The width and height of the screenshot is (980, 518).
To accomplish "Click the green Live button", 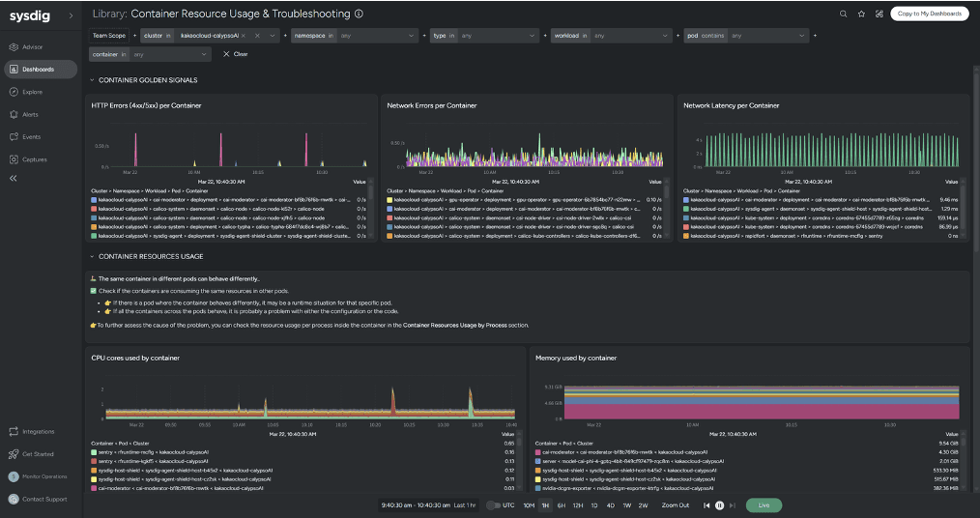I will point(764,505).
